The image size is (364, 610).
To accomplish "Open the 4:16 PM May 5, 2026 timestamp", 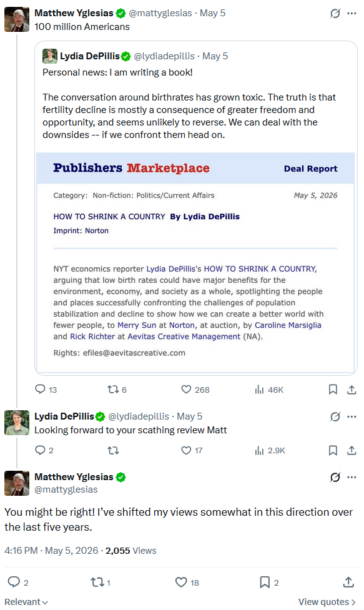I will pos(51,551).
